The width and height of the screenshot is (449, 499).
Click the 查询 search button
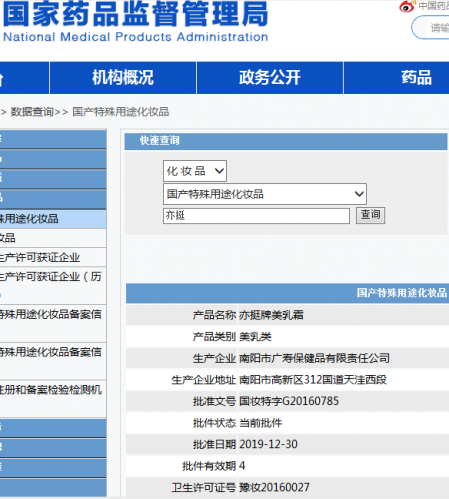pos(370,215)
